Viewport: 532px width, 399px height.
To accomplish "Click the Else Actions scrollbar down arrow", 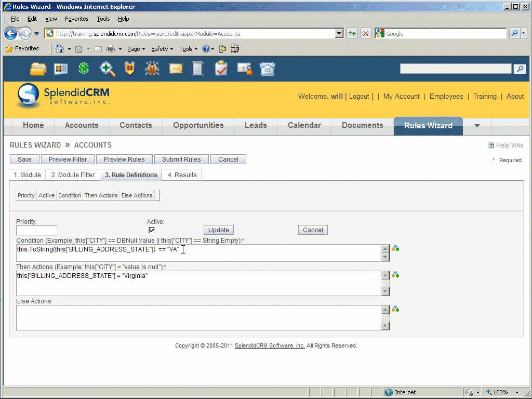I will click(385, 326).
